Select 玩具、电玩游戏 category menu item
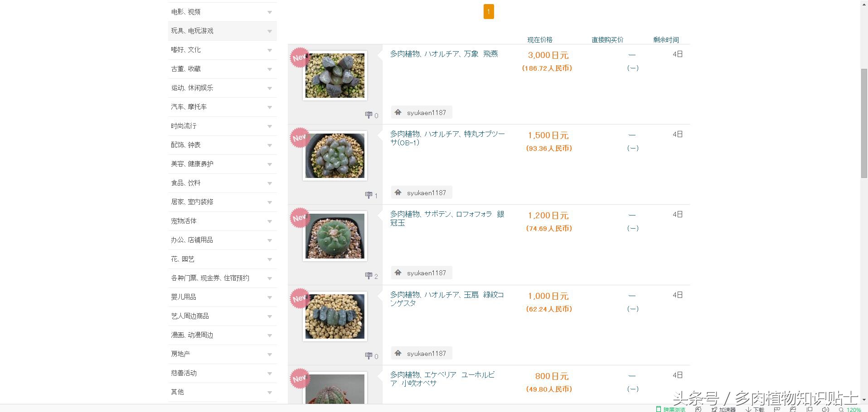 [192, 31]
